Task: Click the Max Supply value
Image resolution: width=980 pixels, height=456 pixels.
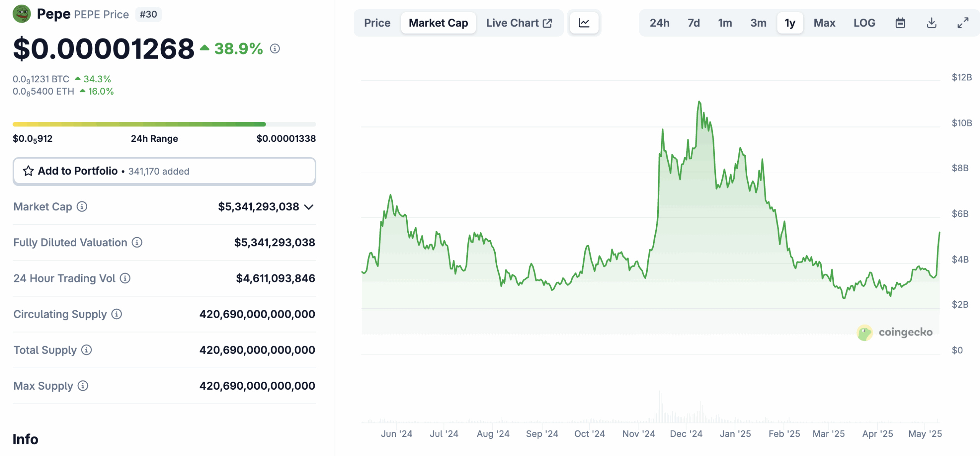Action: pos(257,386)
